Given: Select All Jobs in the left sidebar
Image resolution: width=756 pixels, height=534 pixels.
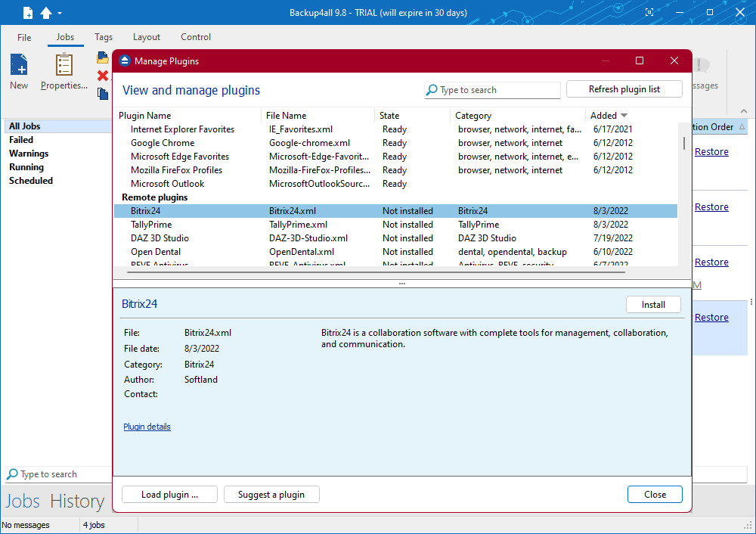Looking at the screenshot, I should (58, 126).
